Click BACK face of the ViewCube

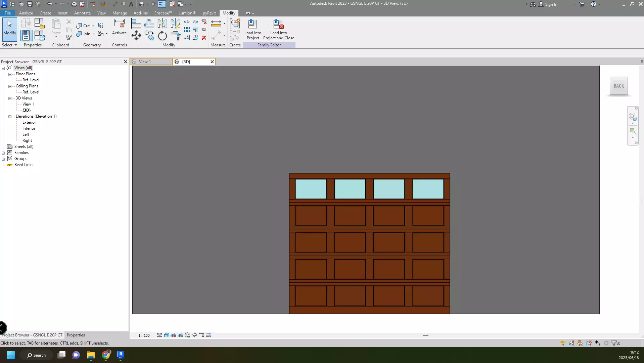point(619,86)
